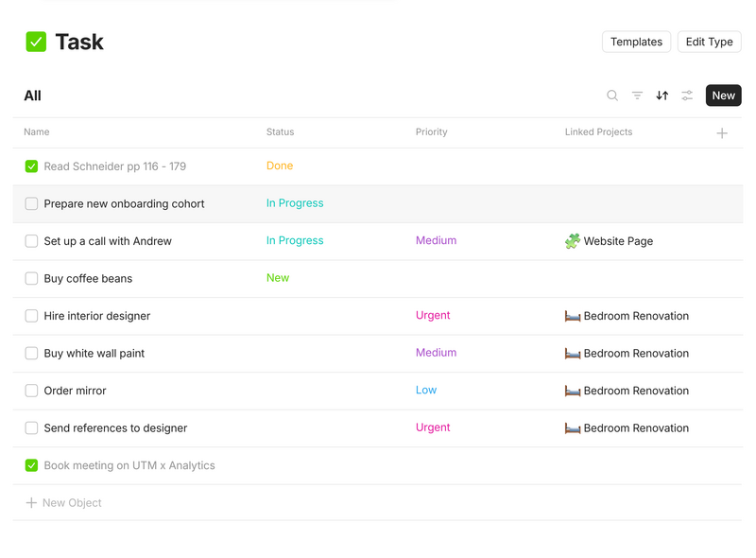Change Medium priority of Andrew call
This screenshot has width=756, height=558.
click(x=436, y=240)
